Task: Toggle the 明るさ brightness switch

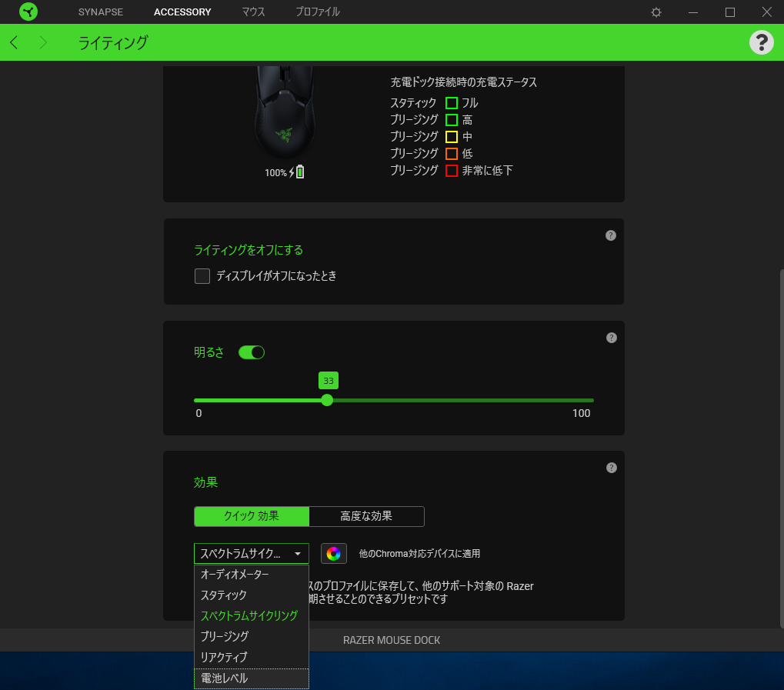Action: click(252, 352)
